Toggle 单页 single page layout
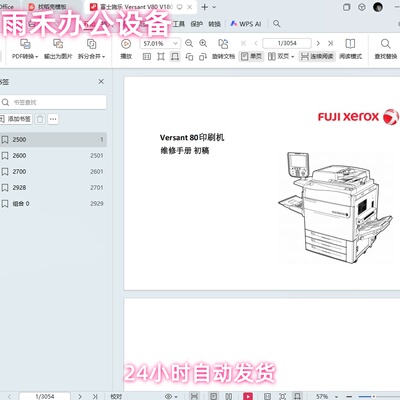Screen dimensions: 400x400 click(x=251, y=56)
